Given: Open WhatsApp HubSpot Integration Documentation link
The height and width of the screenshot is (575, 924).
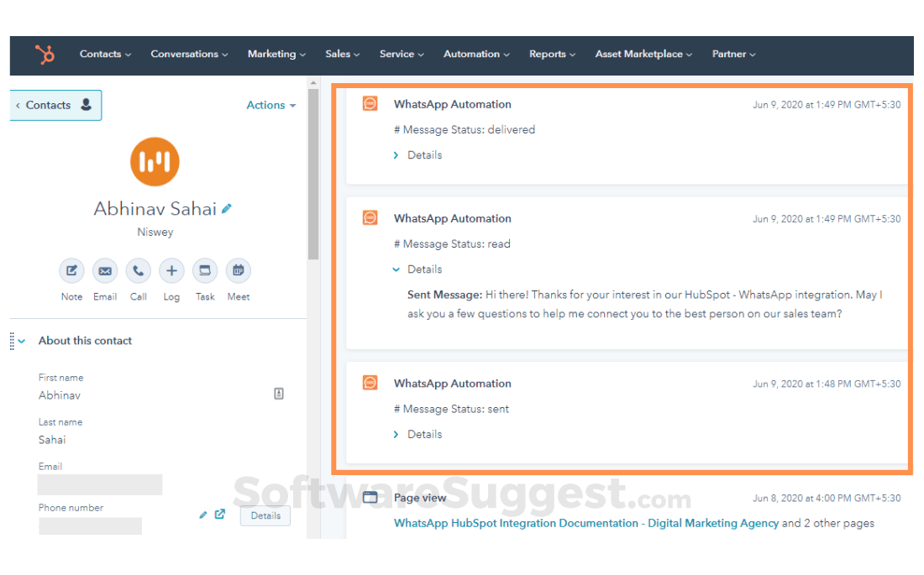Looking at the screenshot, I should (x=586, y=523).
